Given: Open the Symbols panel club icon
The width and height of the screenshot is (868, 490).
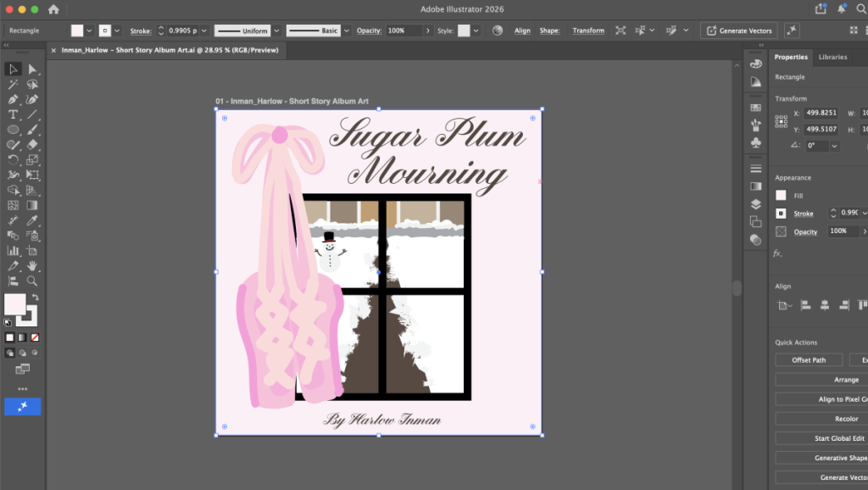Looking at the screenshot, I should (755, 143).
